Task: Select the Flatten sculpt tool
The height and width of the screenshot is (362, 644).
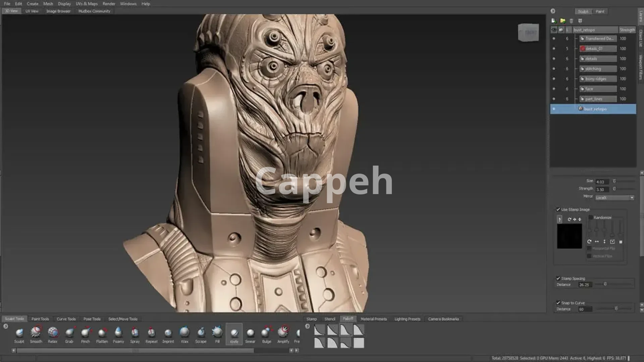Action: [x=102, y=333]
